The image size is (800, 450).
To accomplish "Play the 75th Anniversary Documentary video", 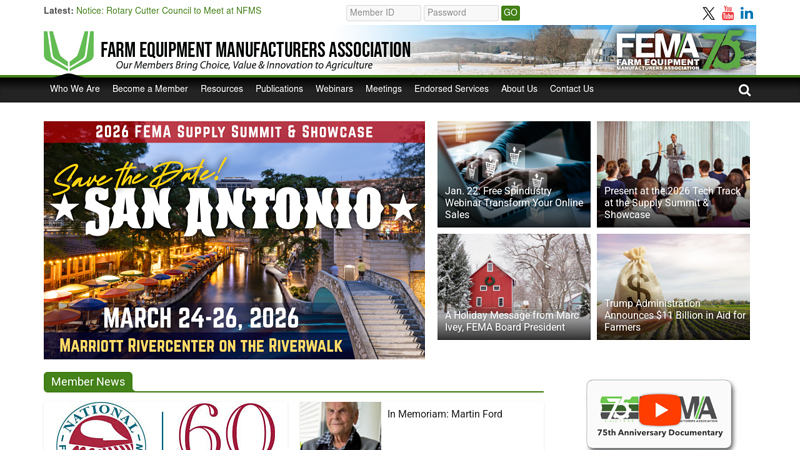I will [x=660, y=409].
